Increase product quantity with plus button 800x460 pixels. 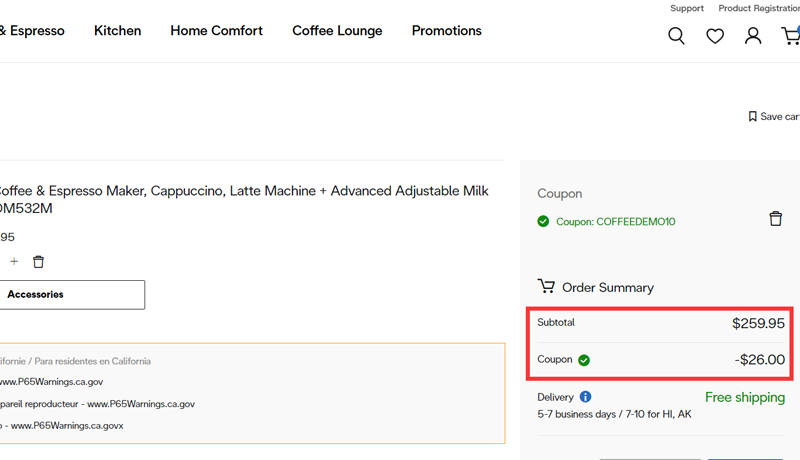coord(14,262)
